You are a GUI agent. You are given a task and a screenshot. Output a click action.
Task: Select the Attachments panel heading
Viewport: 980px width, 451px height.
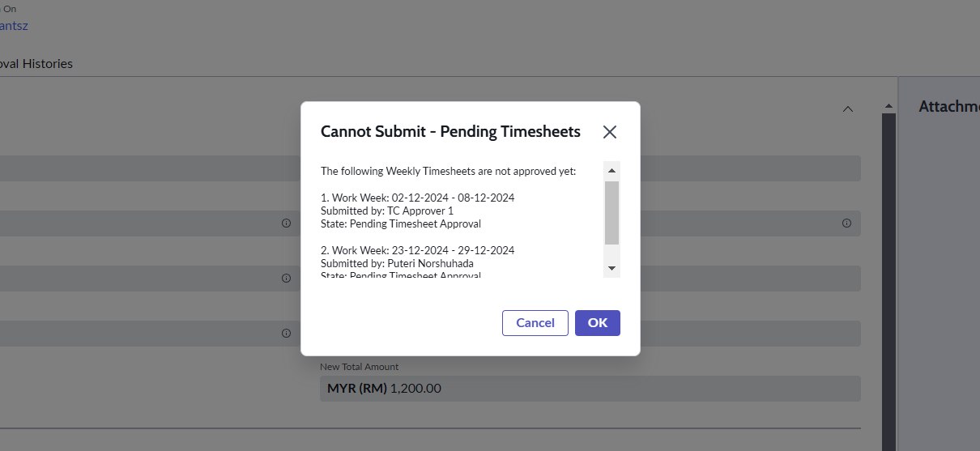(x=948, y=106)
